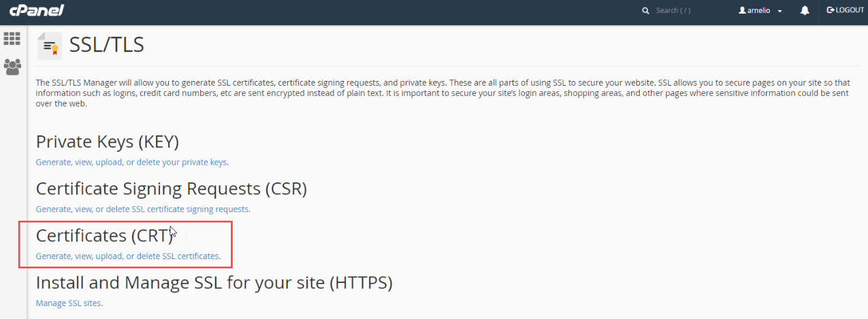This screenshot has height=319, width=868.
Task: Open the notifications bell
Action: [805, 11]
